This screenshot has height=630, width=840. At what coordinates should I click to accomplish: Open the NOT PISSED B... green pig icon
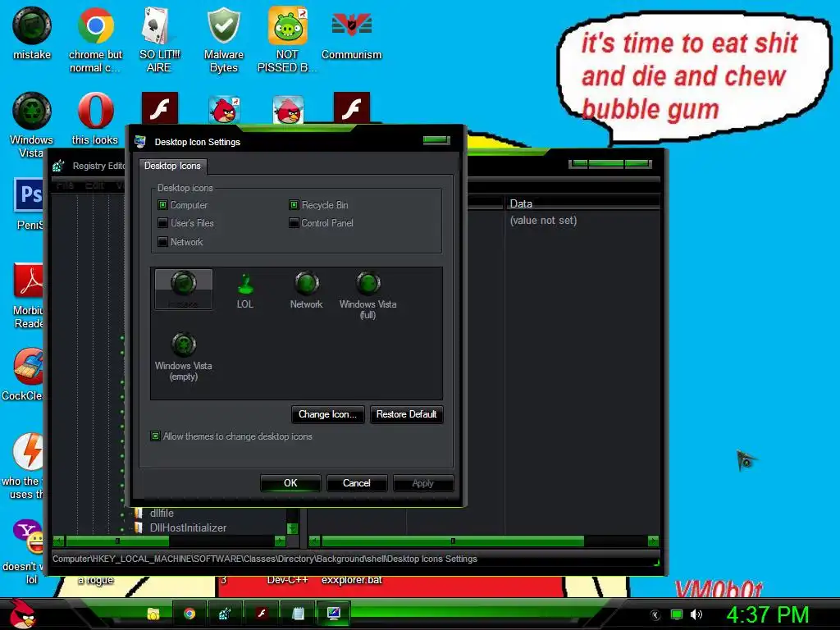287,39
